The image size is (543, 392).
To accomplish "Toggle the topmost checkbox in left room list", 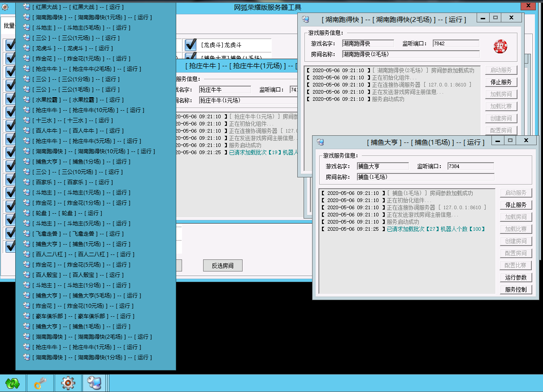I will coord(10,45).
